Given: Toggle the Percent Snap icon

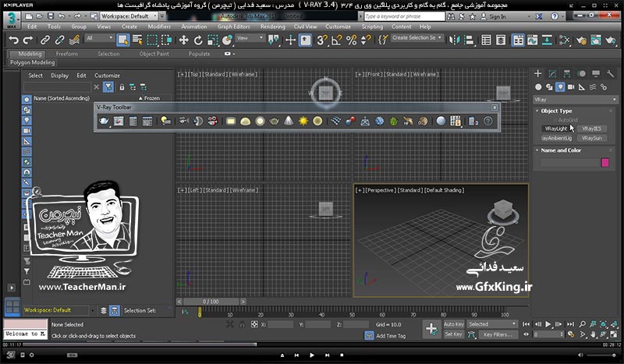Looking at the screenshot, I should click(x=352, y=41).
